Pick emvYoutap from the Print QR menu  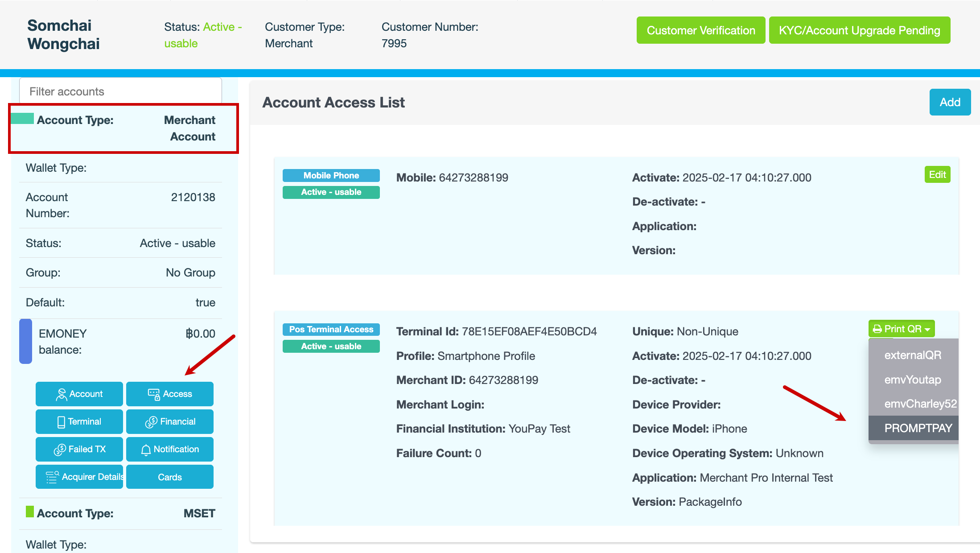point(912,380)
